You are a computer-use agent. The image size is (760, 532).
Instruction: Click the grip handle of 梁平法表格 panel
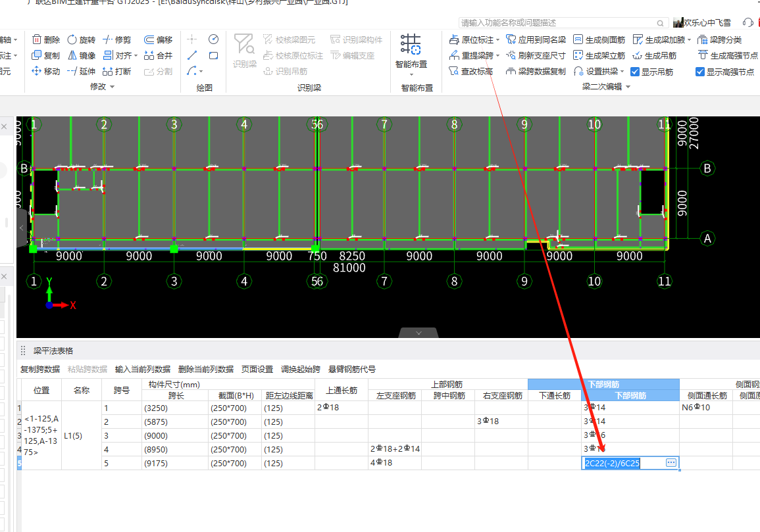click(22, 351)
